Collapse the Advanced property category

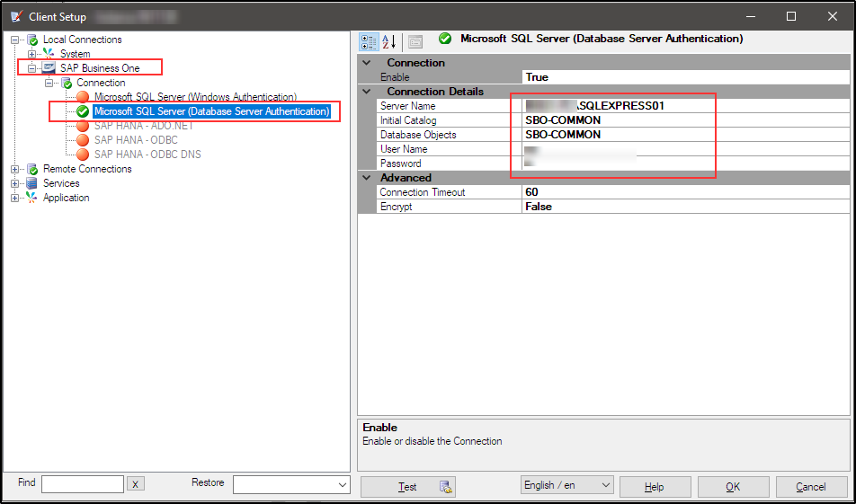tap(367, 178)
